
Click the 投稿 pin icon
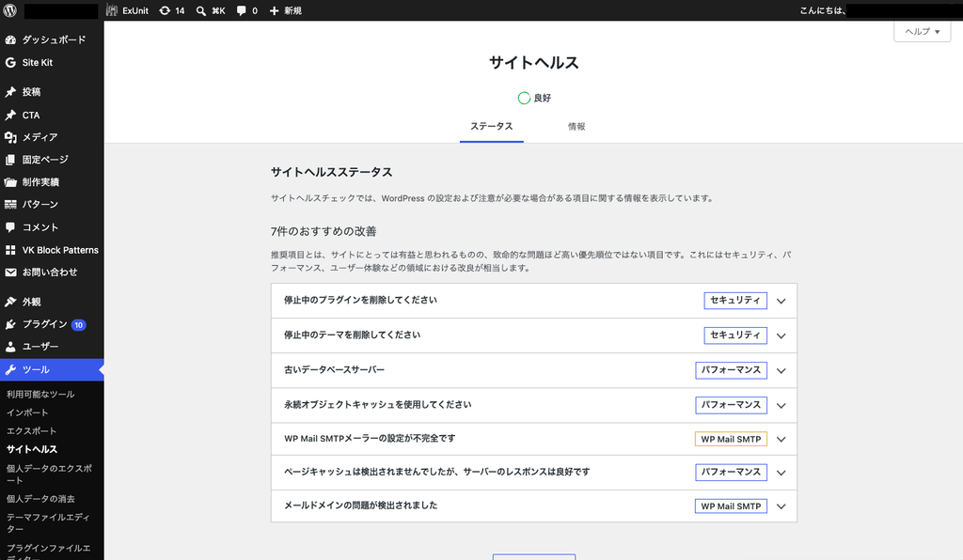(10, 92)
